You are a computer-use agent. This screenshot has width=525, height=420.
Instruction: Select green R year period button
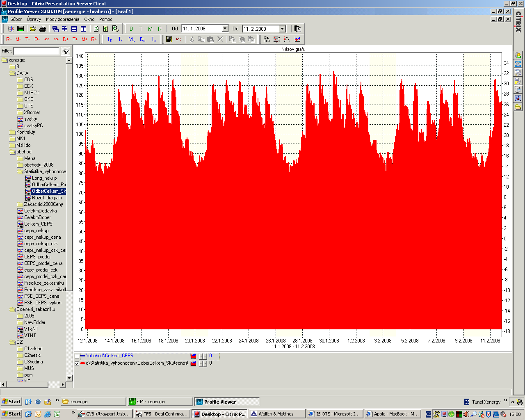[160, 29]
